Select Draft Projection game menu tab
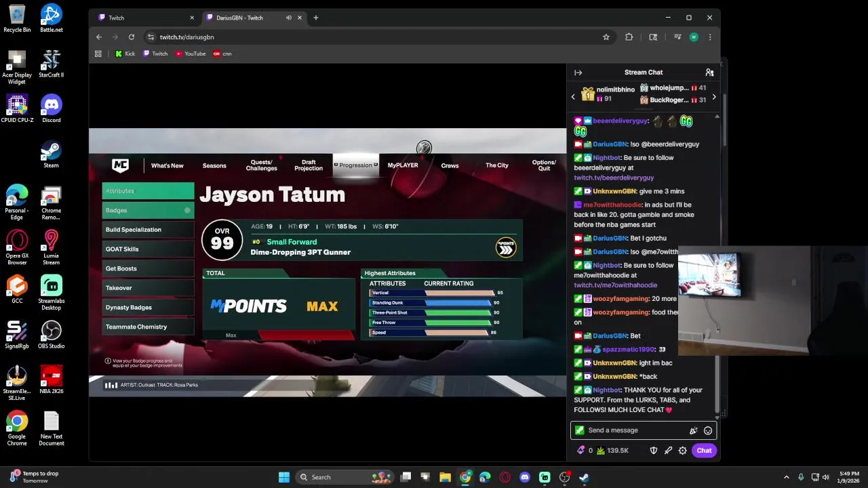 point(309,165)
